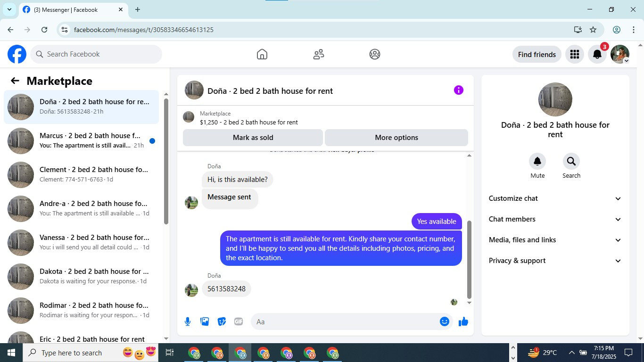The image size is (644, 362).
Task: Close the Messenger browser tab
Action: pyautogui.click(x=121, y=9)
